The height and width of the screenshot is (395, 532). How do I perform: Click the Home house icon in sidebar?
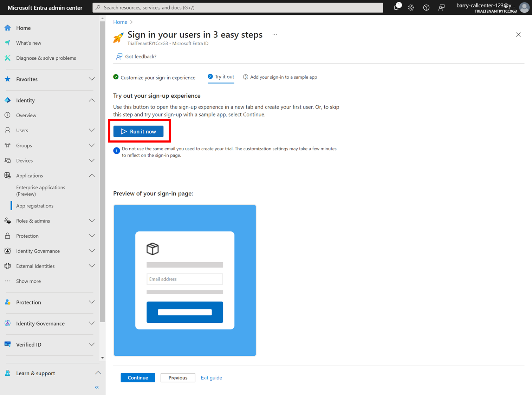[x=7, y=28]
